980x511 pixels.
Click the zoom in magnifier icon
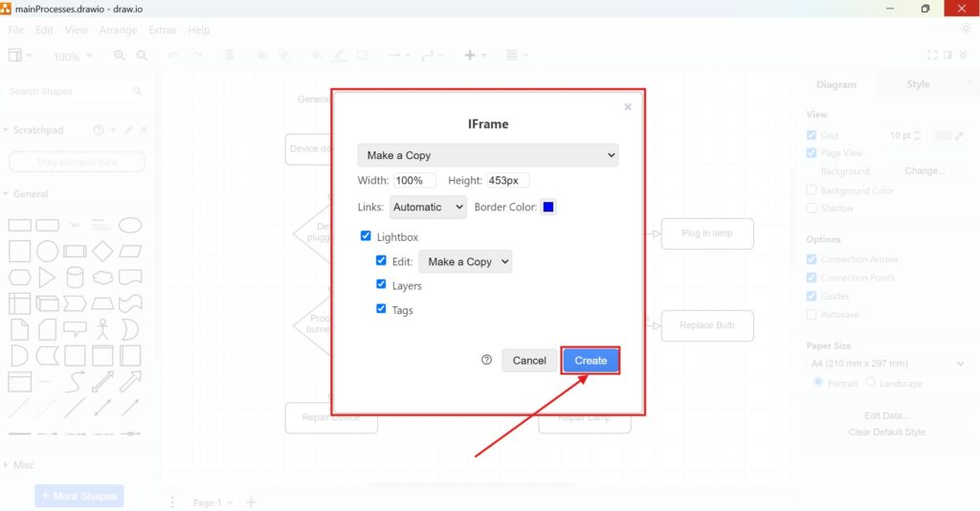pos(119,56)
